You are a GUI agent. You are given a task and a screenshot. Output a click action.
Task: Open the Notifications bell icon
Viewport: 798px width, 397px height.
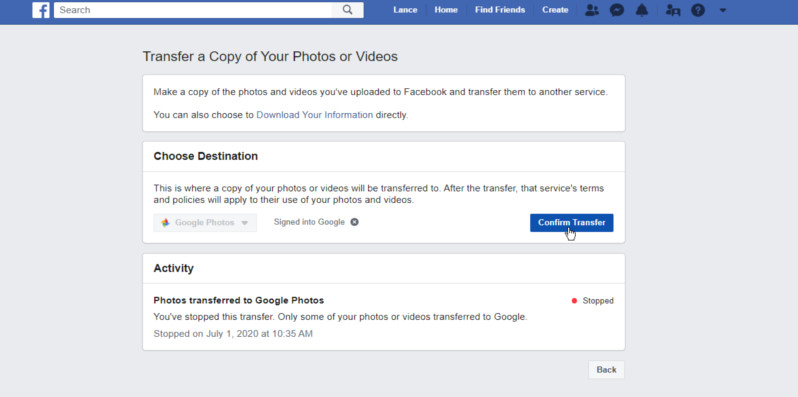pos(642,10)
